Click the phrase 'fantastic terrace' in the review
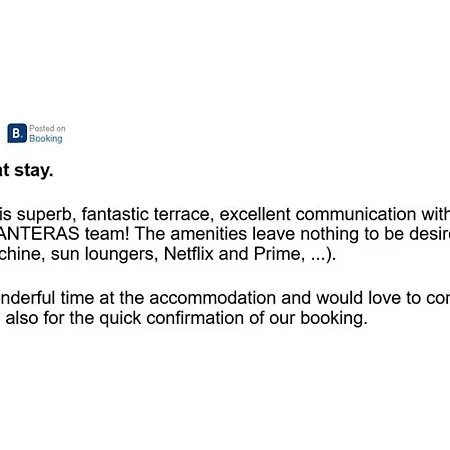 point(148,214)
